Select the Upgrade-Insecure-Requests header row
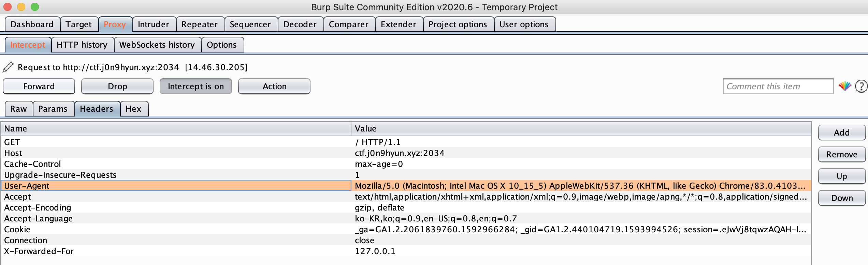The image size is (868, 265). (406, 175)
